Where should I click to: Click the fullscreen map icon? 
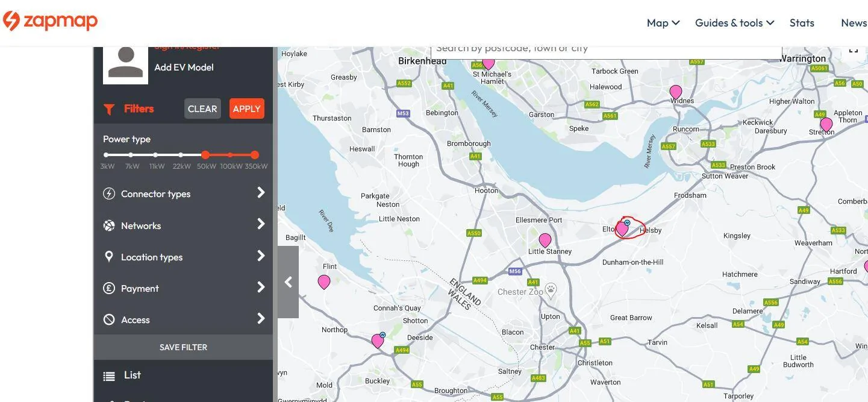(x=854, y=51)
